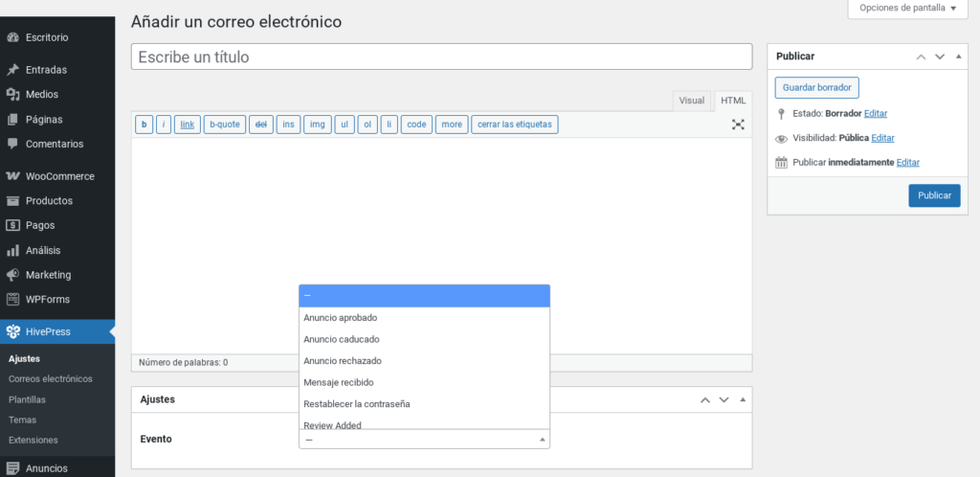Screen dimensions: 980x477
Task: Open Opciones de pantalla dropdown
Action: click(x=907, y=8)
